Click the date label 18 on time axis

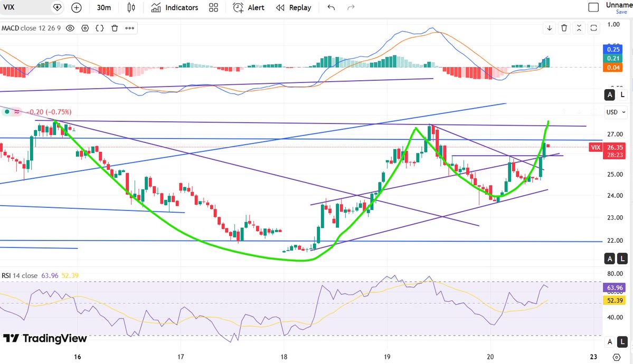coord(284,357)
